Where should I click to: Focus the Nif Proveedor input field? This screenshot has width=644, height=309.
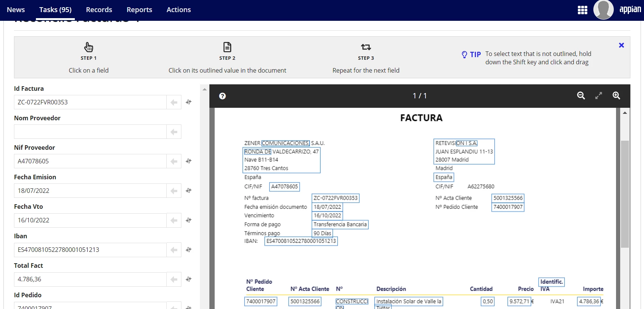(x=90, y=161)
